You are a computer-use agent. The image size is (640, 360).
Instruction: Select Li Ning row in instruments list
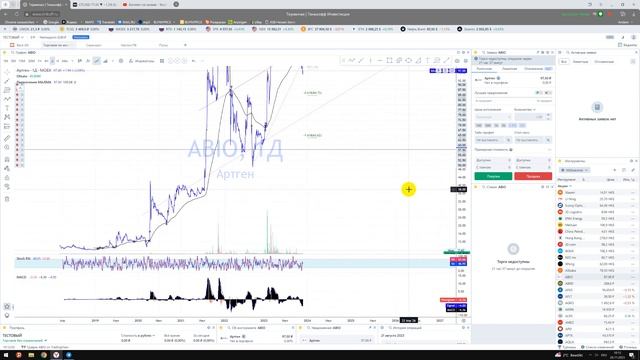pos(597,199)
